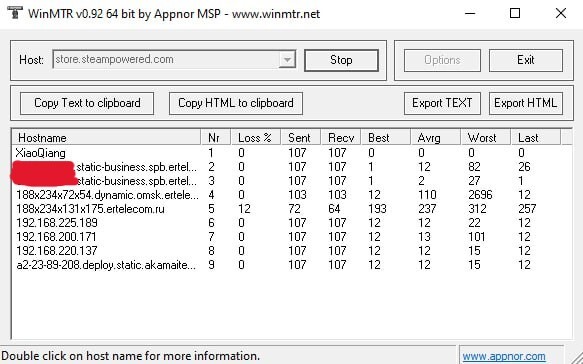Click the Worst value 2696 on hop 4
Viewport: 583px width, 364px height.
tap(480, 195)
